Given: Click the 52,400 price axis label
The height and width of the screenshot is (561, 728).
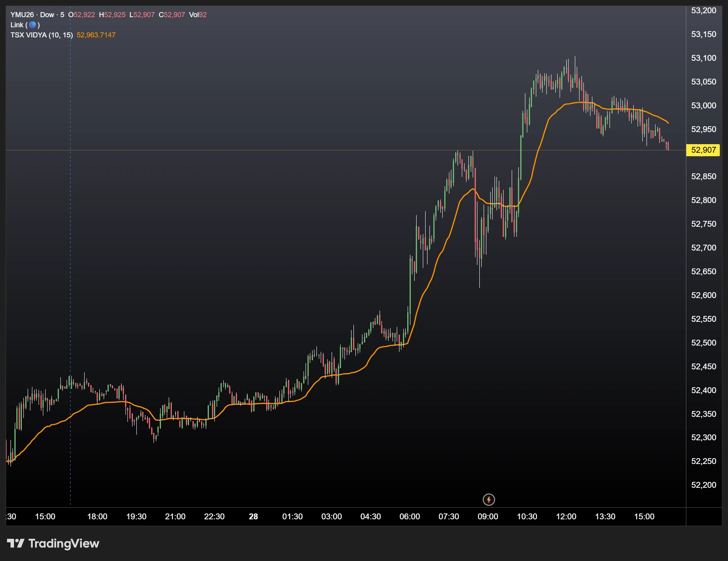Looking at the screenshot, I should (x=703, y=390).
